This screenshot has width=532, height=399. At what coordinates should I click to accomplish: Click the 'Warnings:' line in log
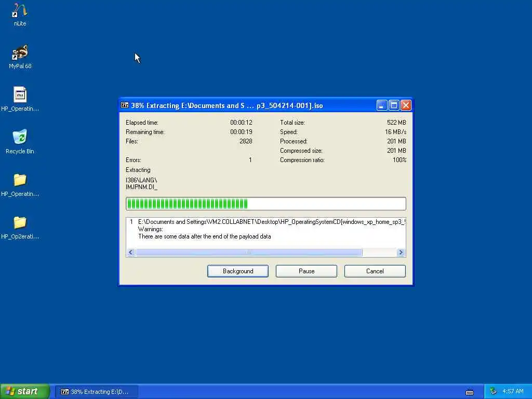pos(151,229)
